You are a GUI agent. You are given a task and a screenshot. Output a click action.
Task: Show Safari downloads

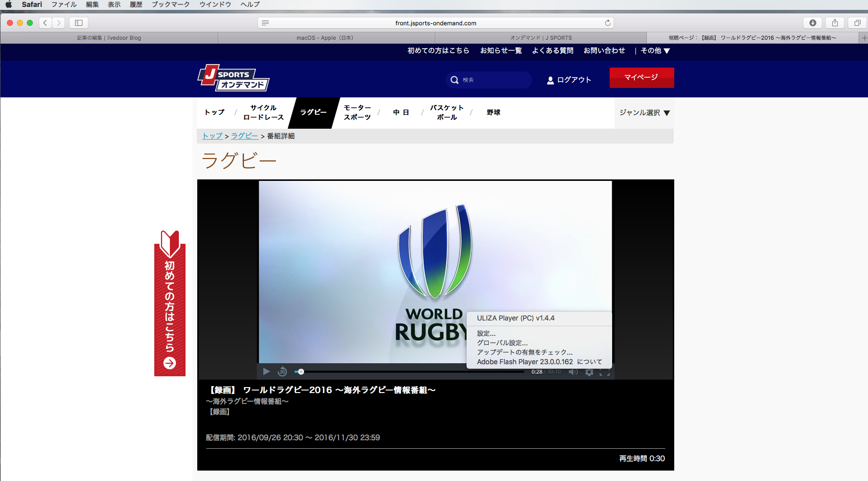(813, 23)
